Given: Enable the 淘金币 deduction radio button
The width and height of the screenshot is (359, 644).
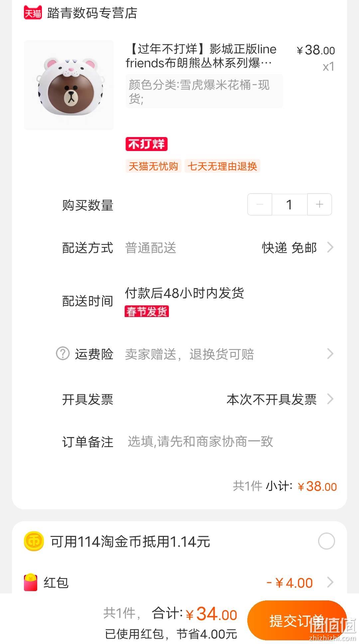Looking at the screenshot, I should coord(326,541).
